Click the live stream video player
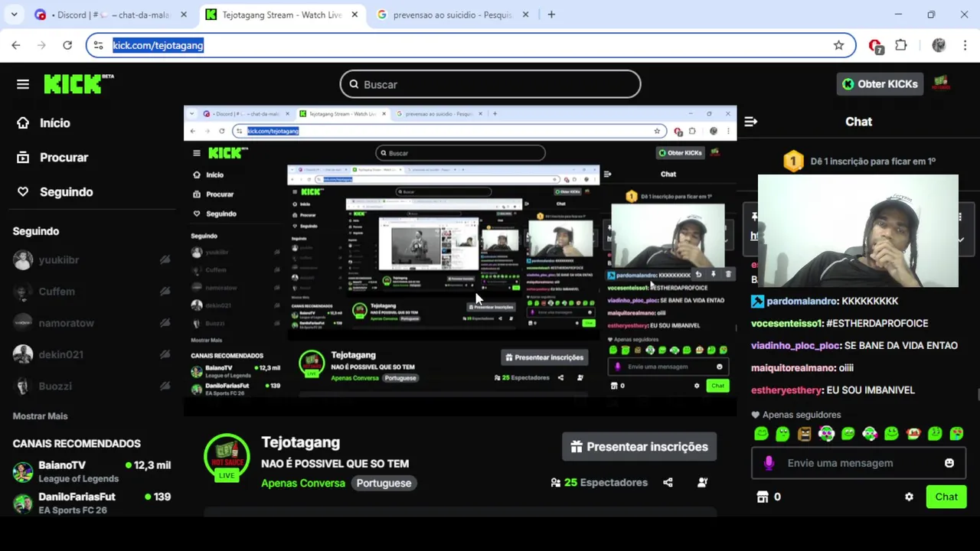 pyautogui.click(x=459, y=261)
